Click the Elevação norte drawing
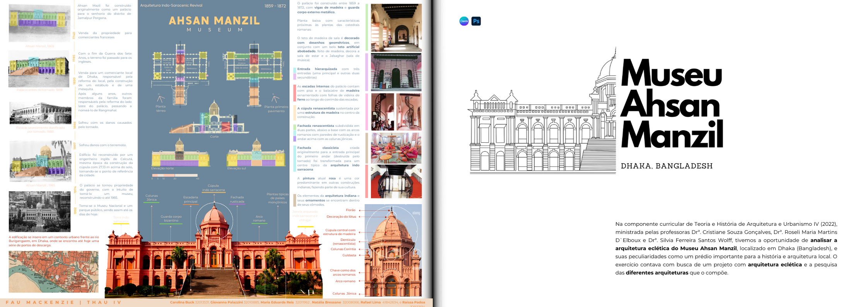 click(180, 154)
